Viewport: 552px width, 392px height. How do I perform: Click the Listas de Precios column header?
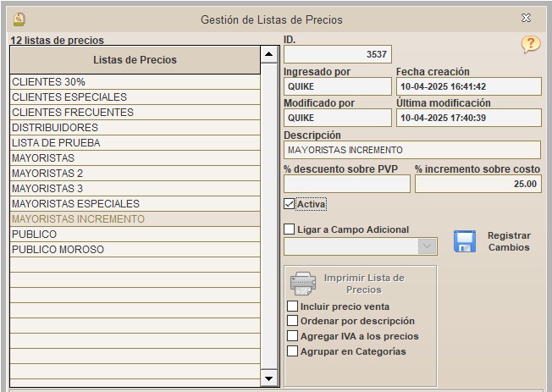point(135,60)
